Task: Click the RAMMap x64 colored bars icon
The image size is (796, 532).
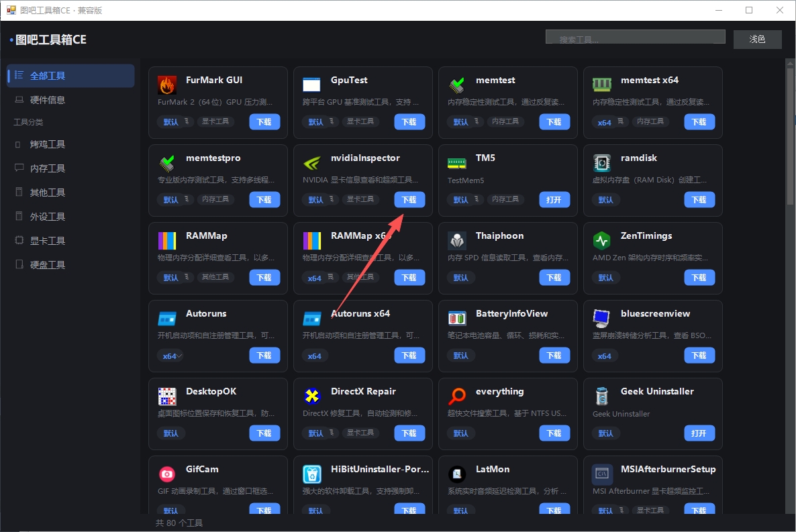Action: pos(311,241)
